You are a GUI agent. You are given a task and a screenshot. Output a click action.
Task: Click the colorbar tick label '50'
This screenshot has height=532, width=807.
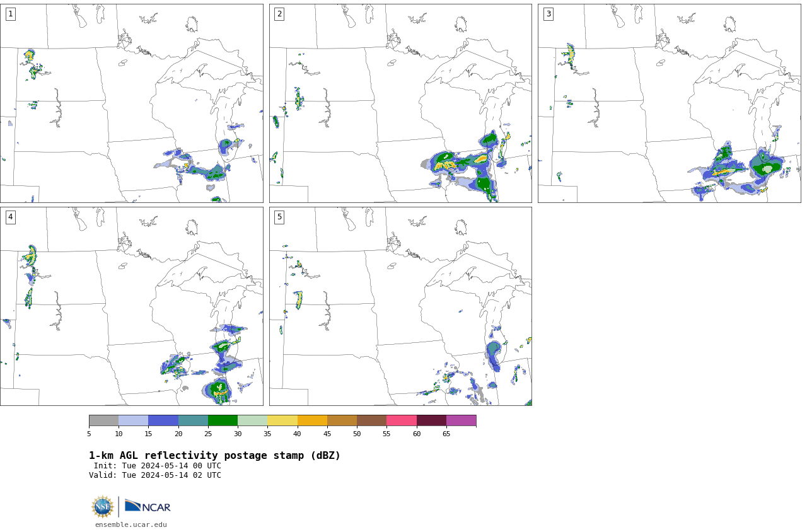[357, 434]
